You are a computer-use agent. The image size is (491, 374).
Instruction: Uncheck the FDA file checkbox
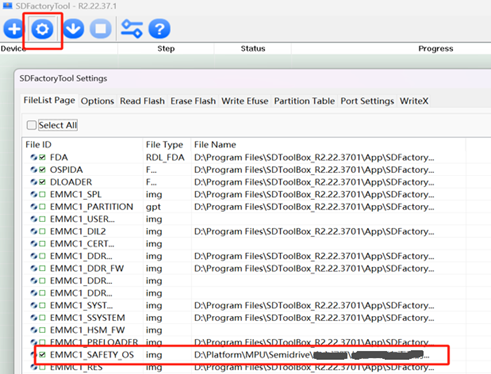click(x=42, y=157)
